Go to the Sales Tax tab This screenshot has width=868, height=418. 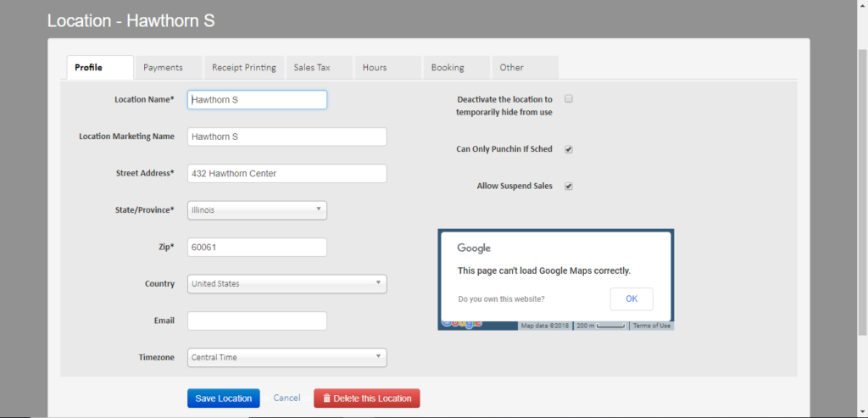coord(312,68)
